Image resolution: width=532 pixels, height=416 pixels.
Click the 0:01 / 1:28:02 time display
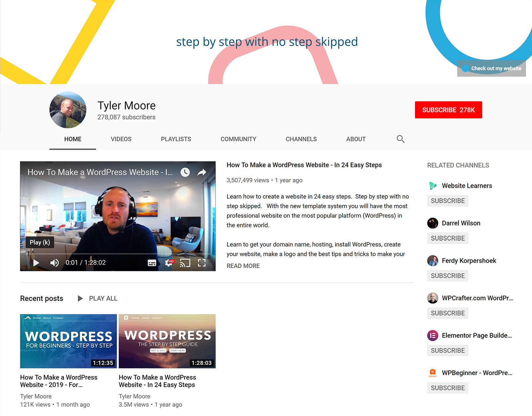85,263
